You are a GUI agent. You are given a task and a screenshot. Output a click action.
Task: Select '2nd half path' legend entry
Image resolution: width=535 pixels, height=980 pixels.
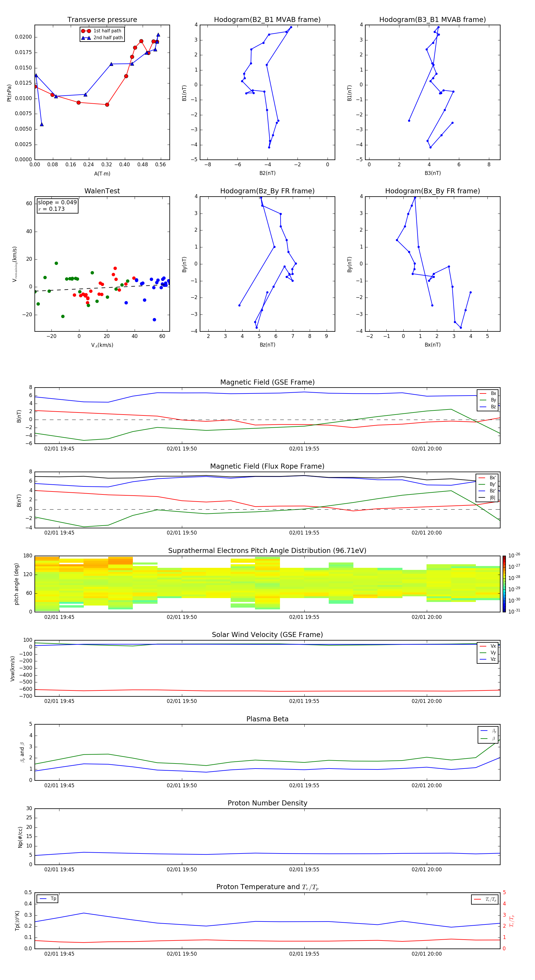pyautogui.click(x=102, y=38)
